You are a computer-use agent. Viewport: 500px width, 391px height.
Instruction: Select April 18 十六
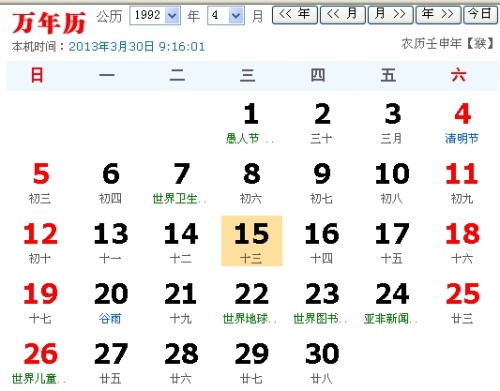pyautogui.click(x=462, y=243)
